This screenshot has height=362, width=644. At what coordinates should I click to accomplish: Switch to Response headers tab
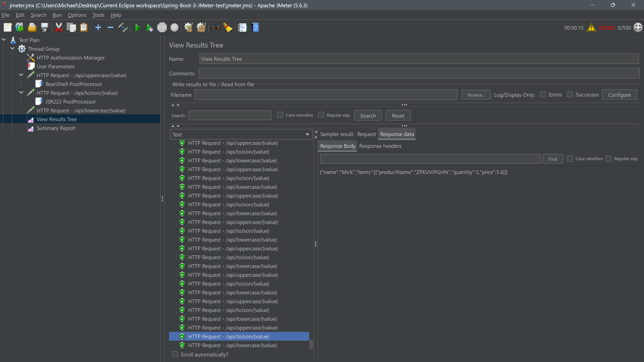pyautogui.click(x=380, y=146)
